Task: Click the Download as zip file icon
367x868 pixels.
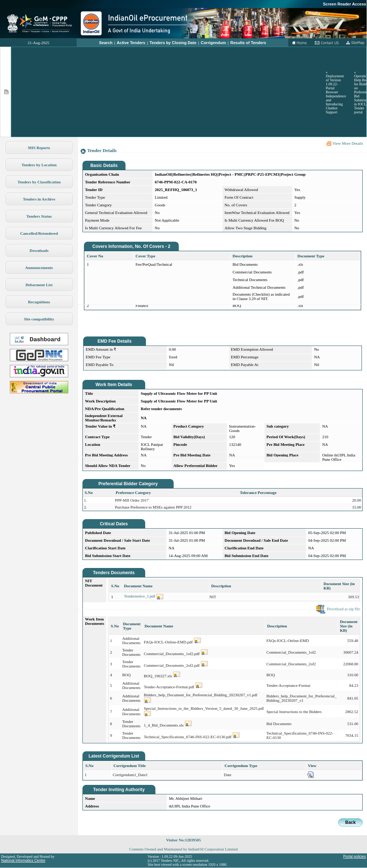Action: pos(320,609)
